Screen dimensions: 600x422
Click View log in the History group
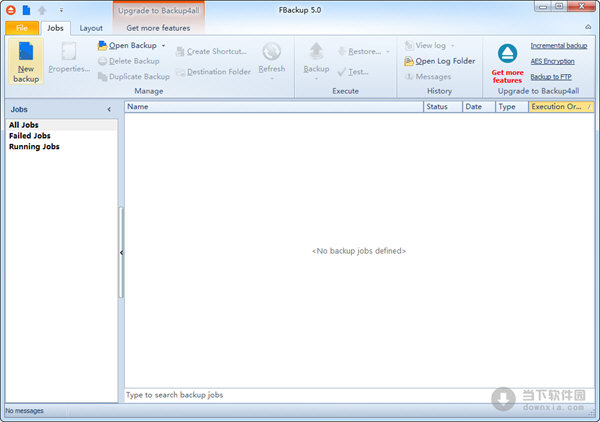click(x=426, y=46)
